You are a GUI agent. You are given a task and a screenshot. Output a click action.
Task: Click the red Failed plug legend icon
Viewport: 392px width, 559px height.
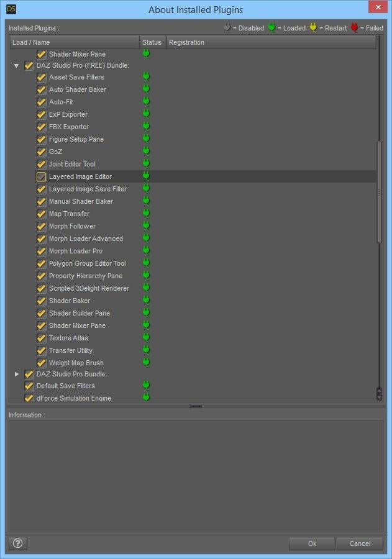[354, 27]
